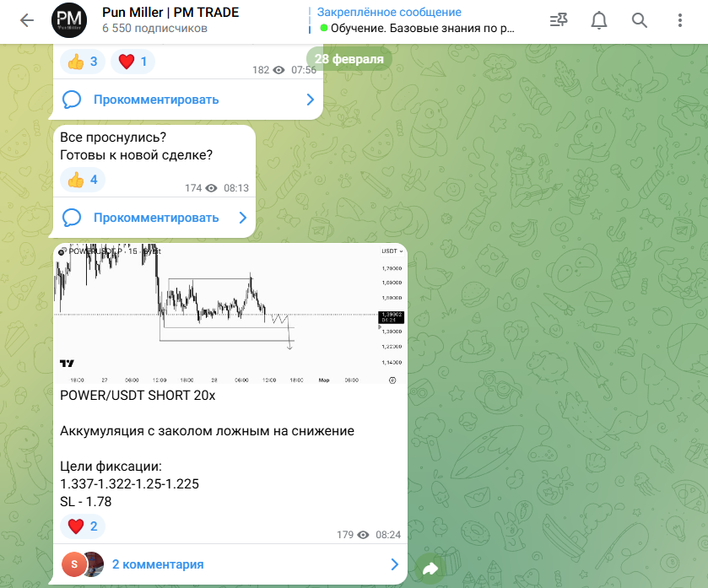The width and height of the screenshot is (708, 588).
Task: Toggle thumbs-up reaction with count 4
Action: (x=83, y=180)
